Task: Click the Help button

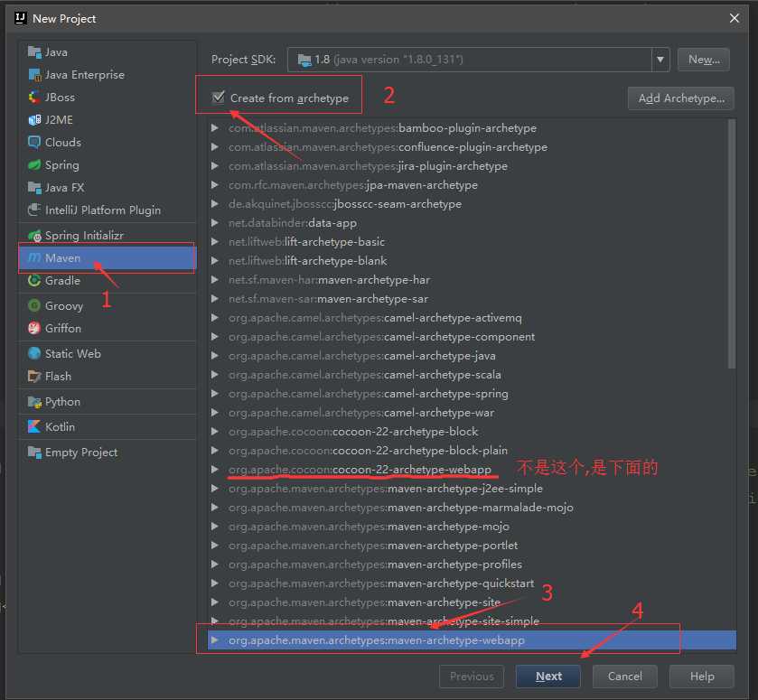Action: point(701,677)
